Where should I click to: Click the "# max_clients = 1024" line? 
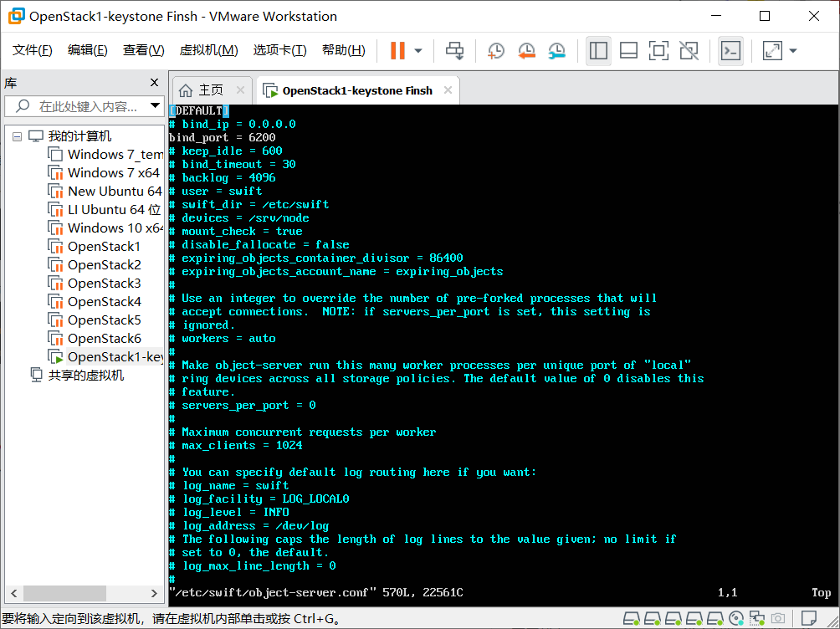point(236,445)
